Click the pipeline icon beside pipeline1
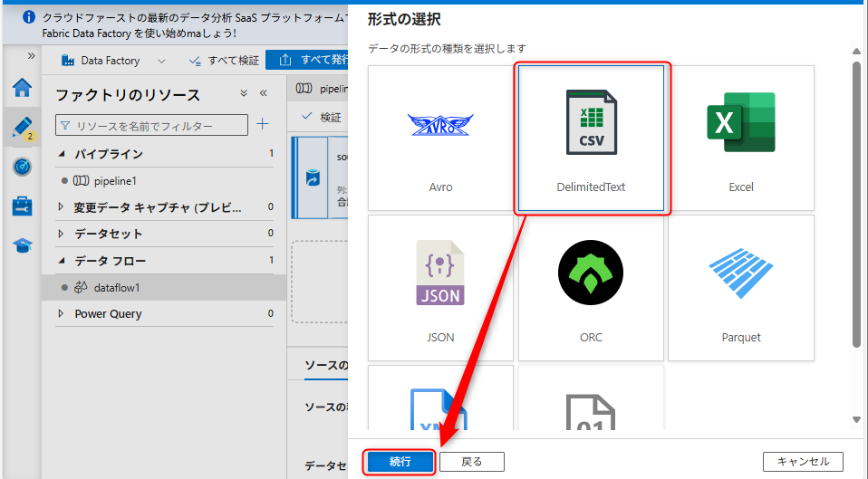The height and width of the screenshot is (479, 868). click(82, 180)
